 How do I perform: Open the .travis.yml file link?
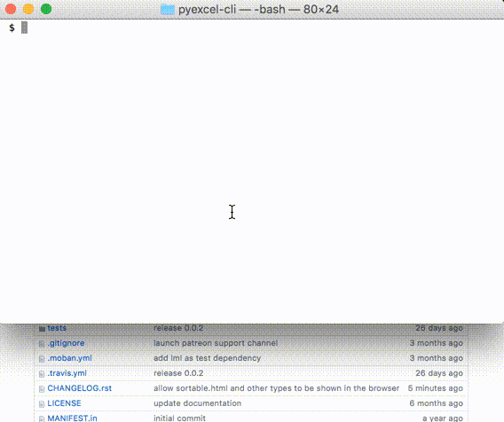[x=67, y=373]
